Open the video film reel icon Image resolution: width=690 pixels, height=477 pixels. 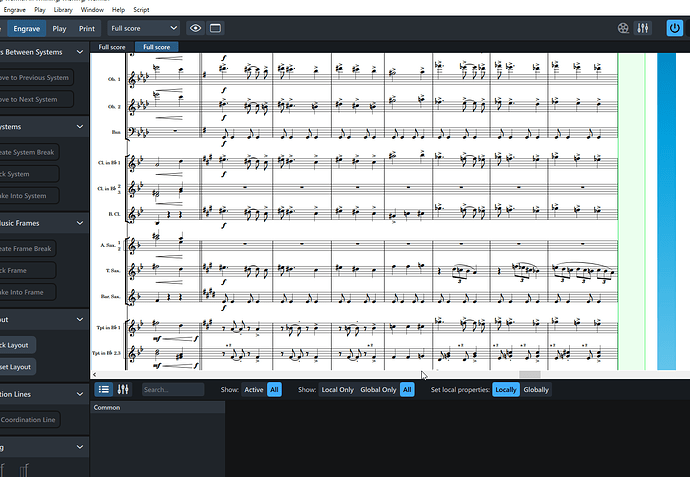coord(623,28)
